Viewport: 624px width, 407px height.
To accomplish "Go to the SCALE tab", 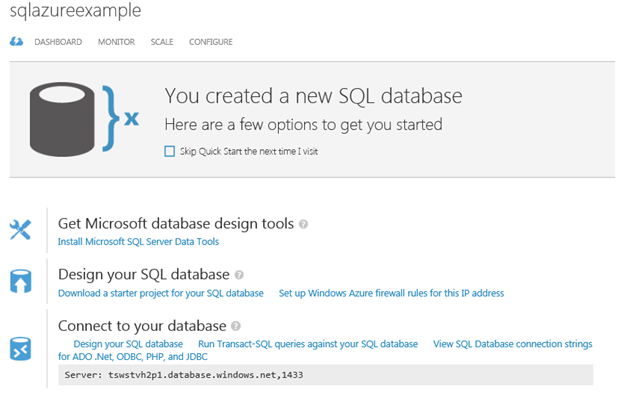I will pyautogui.click(x=162, y=42).
